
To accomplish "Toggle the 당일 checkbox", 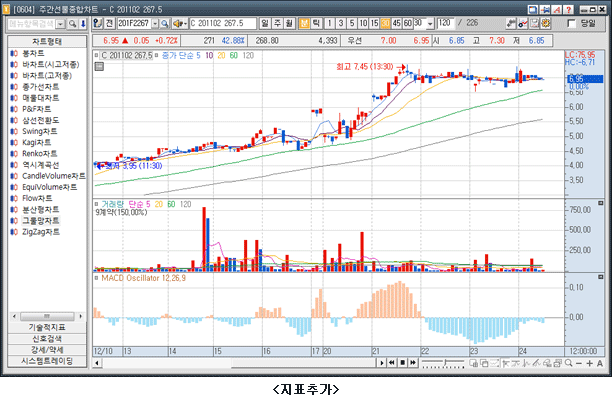I will pos(572,23).
